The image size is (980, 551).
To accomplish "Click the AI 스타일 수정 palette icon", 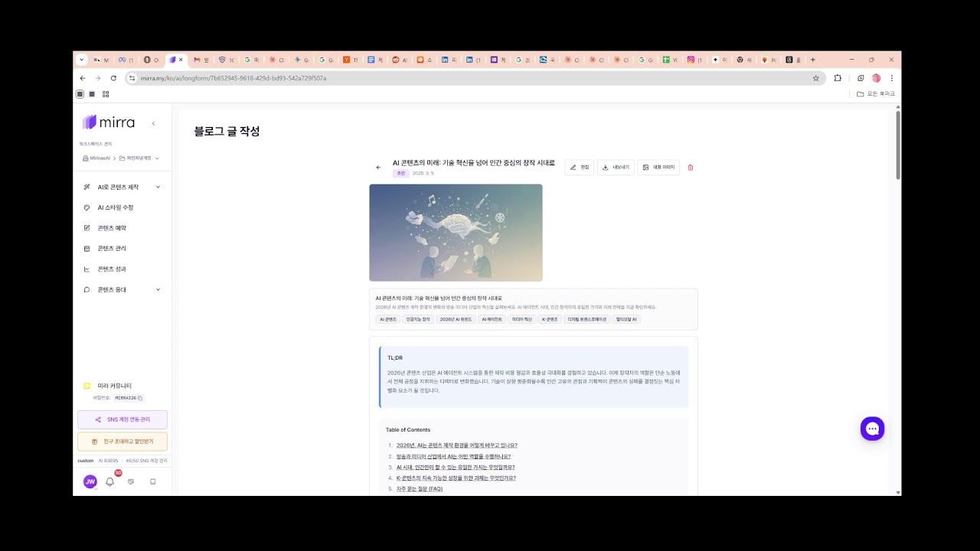I will (x=87, y=207).
